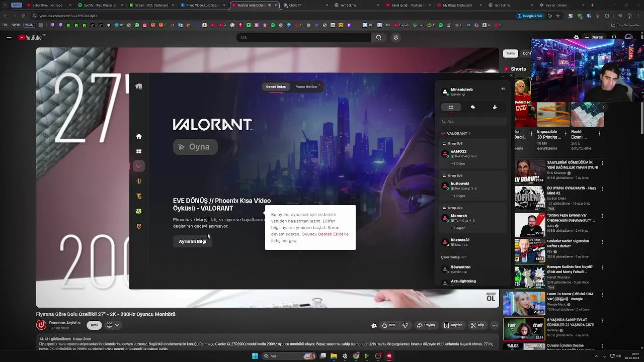Open more actions menu under the video
Screen dimensions: 644x362
tap(495, 325)
